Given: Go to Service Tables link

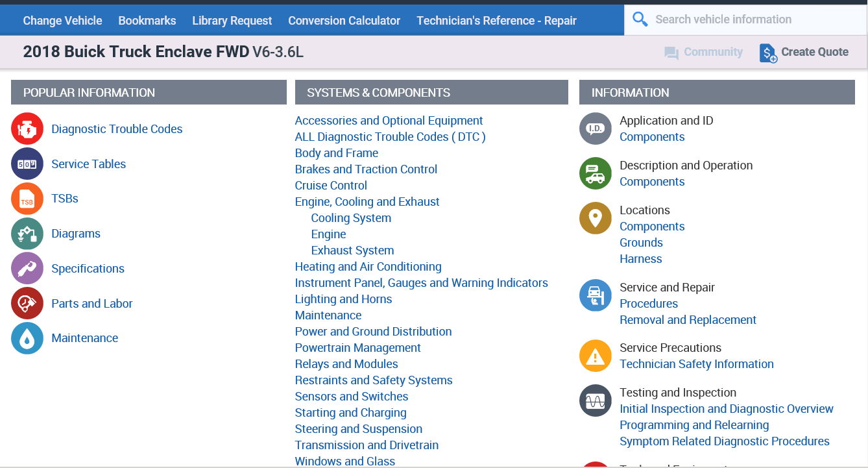Looking at the screenshot, I should (89, 164).
